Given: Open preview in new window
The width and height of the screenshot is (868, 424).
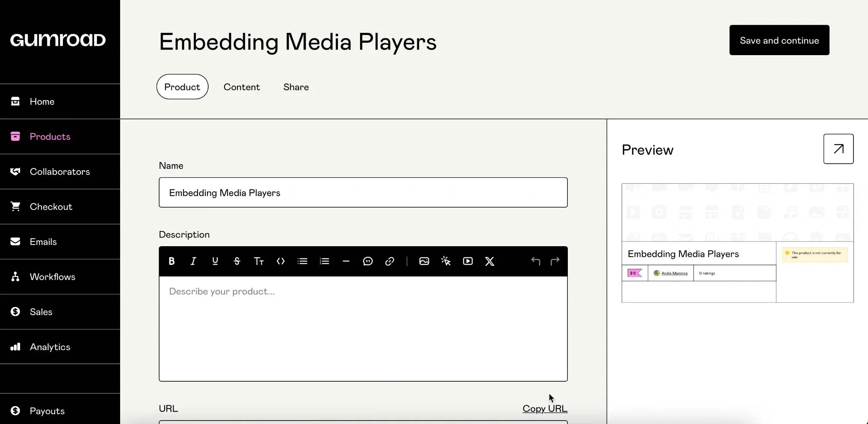Looking at the screenshot, I should click(x=838, y=149).
